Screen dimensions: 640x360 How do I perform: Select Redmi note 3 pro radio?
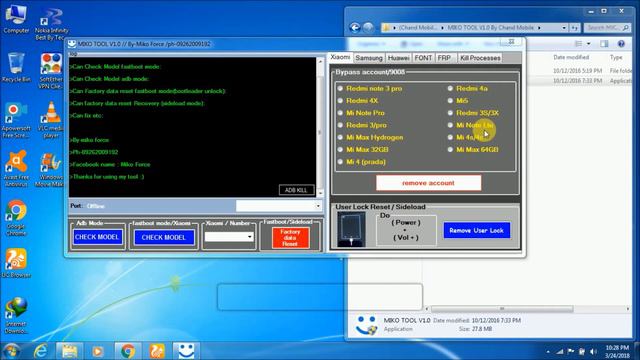[x=340, y=88]
